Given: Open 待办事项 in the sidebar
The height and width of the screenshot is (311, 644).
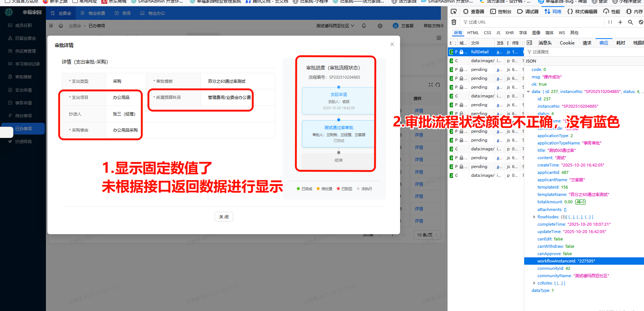Looking at the screenshot, I should [x=24, y=116].
